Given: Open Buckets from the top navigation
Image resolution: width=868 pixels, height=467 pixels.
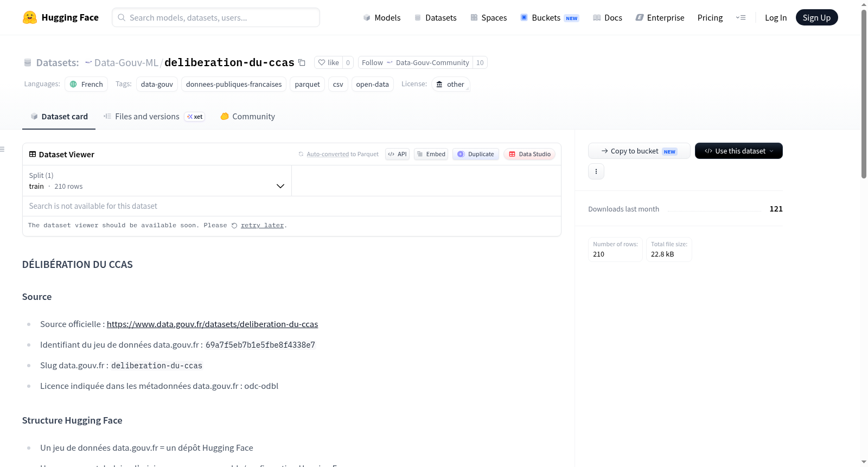Looking at the screenshot, I should point(550,18).
